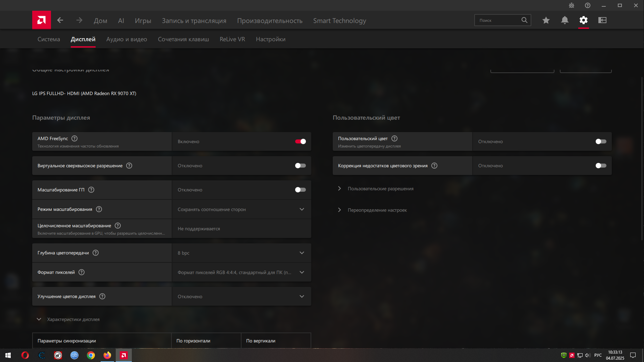Show help icon for Формат пикселей
Image resolution: width=644 pixels, height=362 pixels.
point(82,272)
